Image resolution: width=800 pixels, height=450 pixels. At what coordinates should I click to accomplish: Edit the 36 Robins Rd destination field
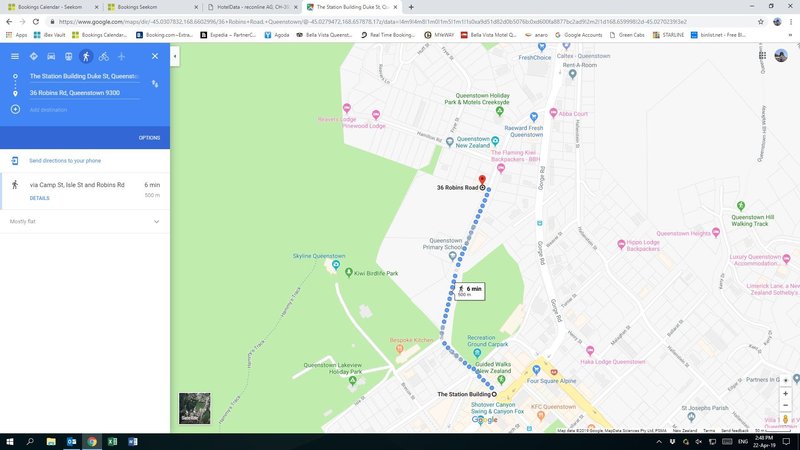point(84,93)
